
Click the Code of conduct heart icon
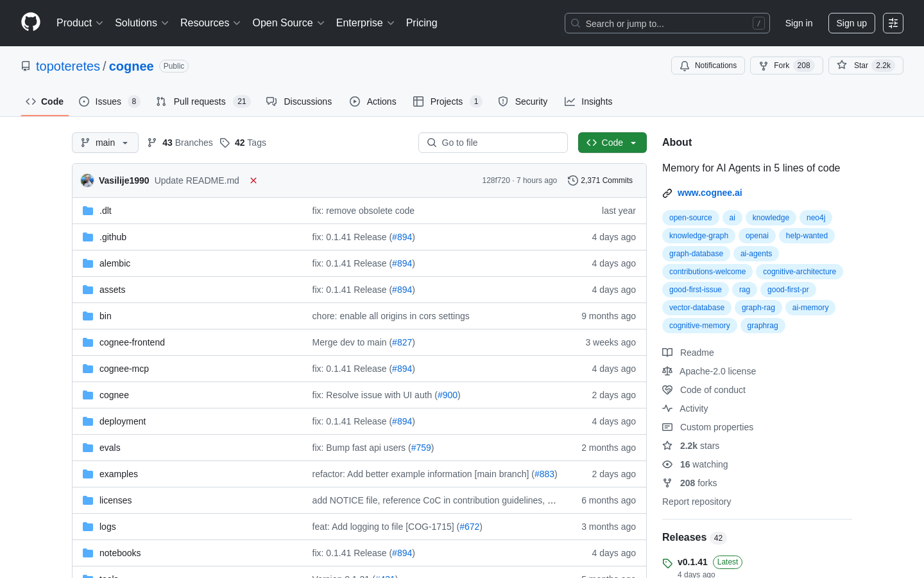(667, 390)
